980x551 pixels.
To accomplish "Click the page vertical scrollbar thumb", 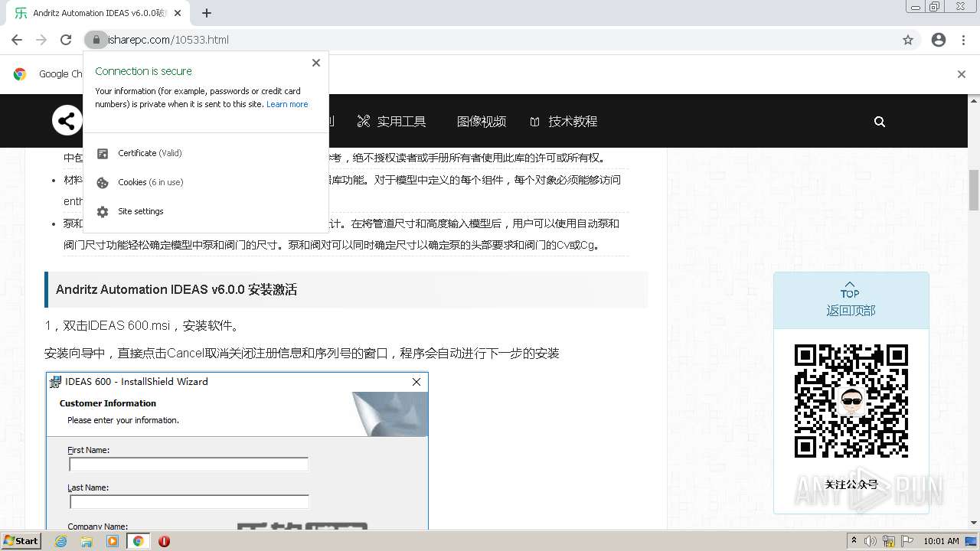I will point(974,189).
